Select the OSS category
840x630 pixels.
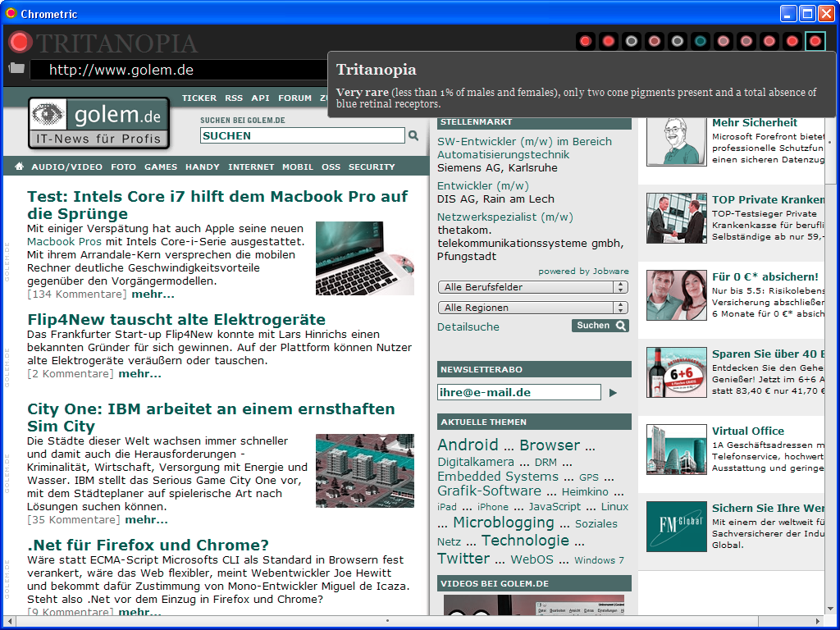point(331,167)
